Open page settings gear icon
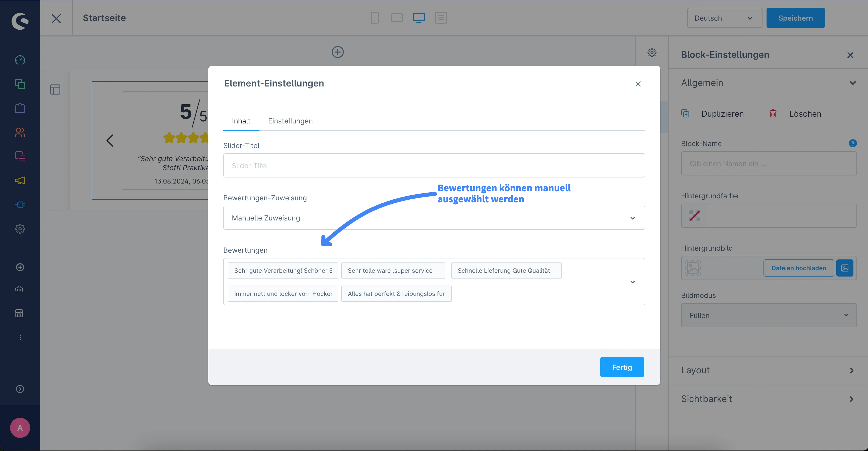 (x=652, y=53)
